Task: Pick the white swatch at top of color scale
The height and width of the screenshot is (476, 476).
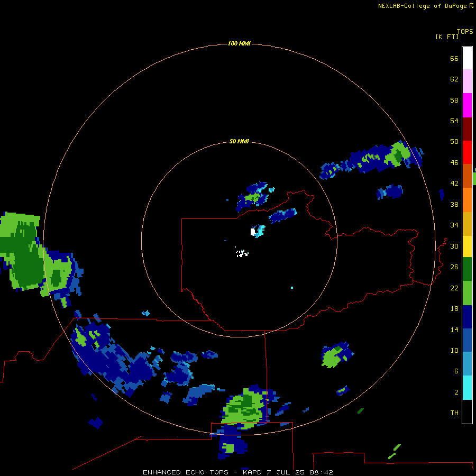Action: [x=467, y=58]
